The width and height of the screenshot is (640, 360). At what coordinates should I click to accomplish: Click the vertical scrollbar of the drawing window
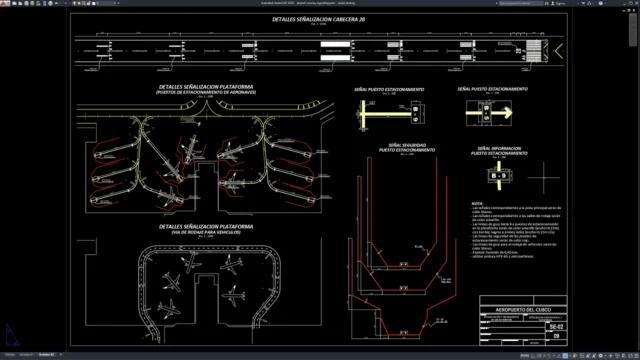(x=634, y=29)
